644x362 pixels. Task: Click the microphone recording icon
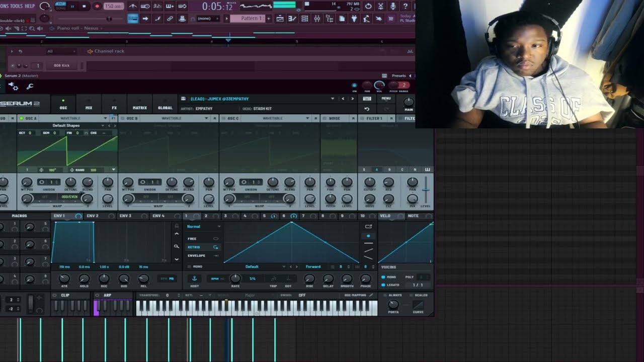(x=393, y=6)
